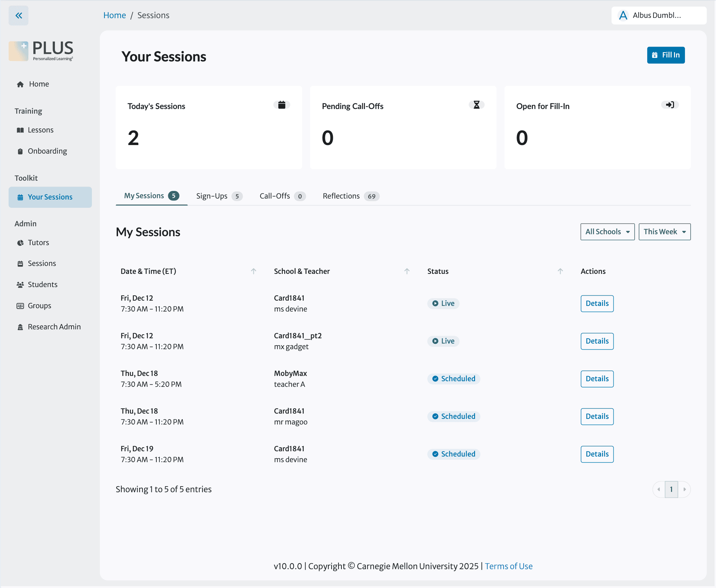Collapse the sidebar with double-chevron icon
The image size is (716, 588).
tap(19, 16)
